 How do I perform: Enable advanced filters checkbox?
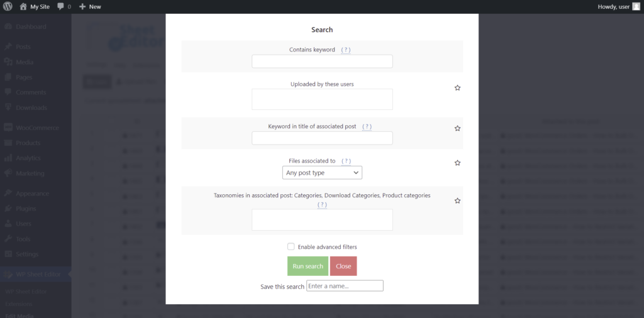pyautogui.click(x=291, y=247)
